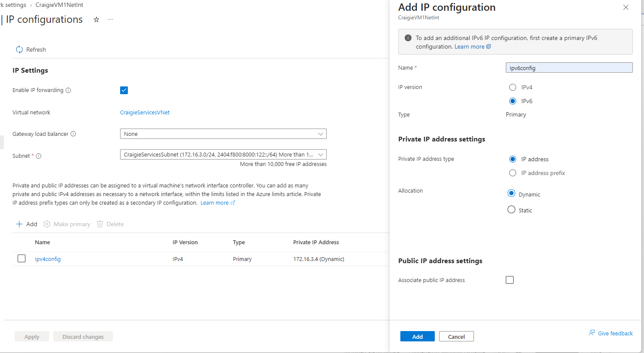Click the Type column header
The image size is (644, 353).
click(x=239, y=242)
